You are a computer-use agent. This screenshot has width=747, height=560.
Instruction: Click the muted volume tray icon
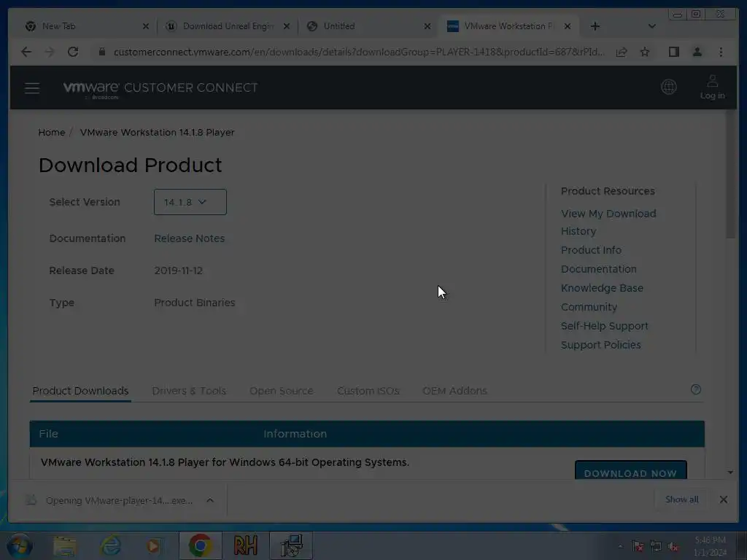click(x=673, y=547)
